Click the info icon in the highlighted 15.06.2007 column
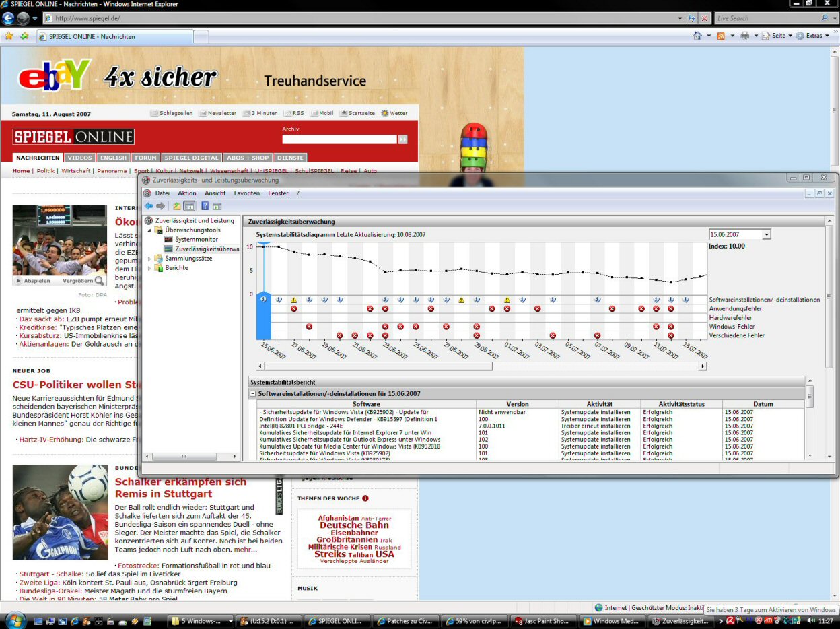 pyautogui.click(x=264, y=299)
